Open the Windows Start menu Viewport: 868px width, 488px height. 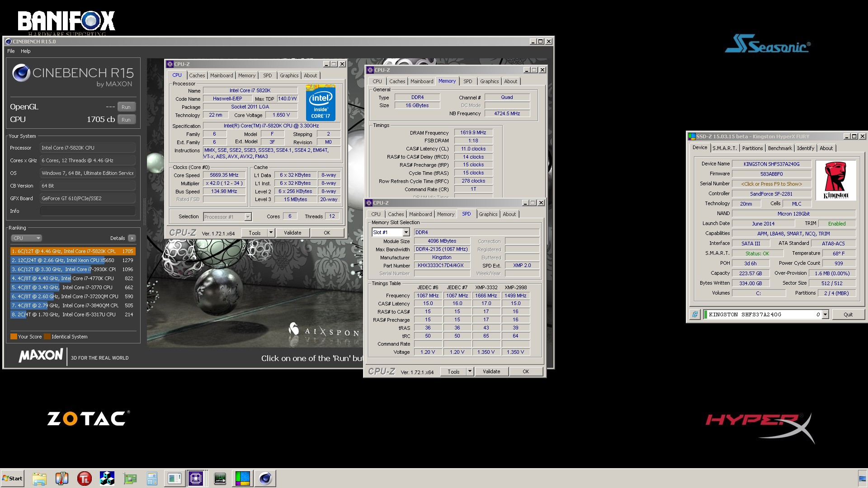(x=12, y=479)
